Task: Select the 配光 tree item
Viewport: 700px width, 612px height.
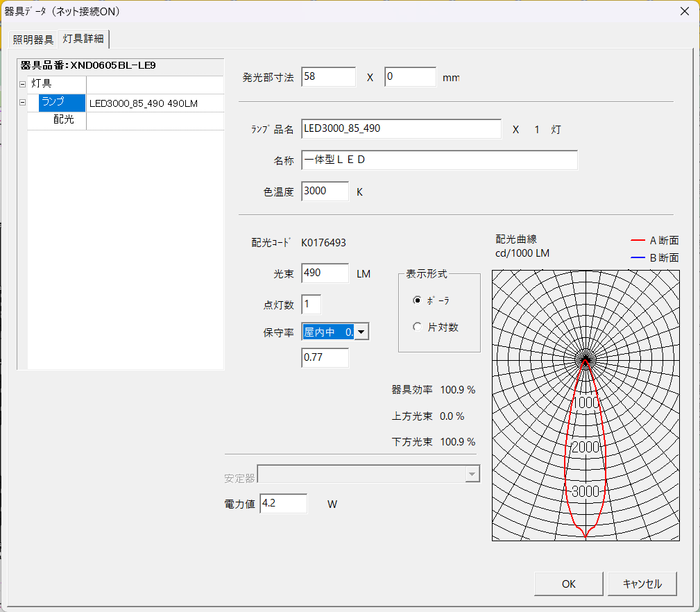Action: pos(63,119)
